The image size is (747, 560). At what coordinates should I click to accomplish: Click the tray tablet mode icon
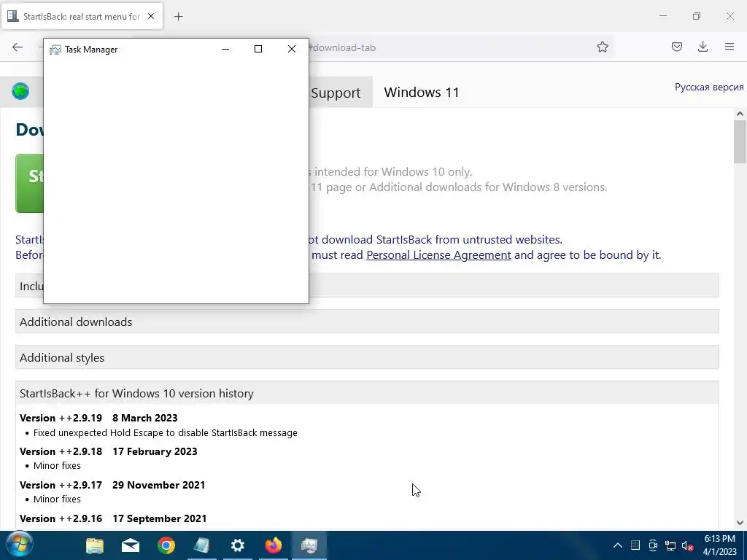click(635, 545)
